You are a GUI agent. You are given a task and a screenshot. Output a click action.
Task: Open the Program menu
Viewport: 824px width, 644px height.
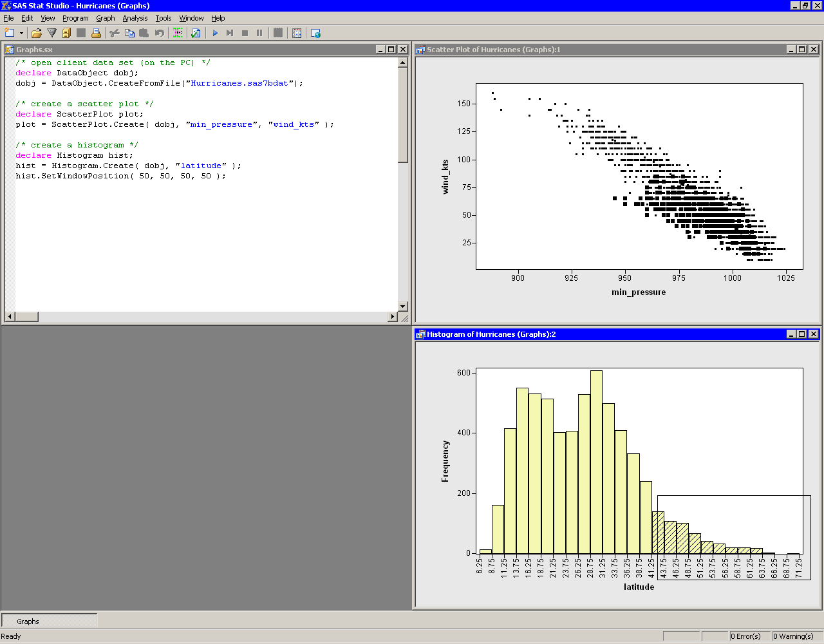point(75,18)
